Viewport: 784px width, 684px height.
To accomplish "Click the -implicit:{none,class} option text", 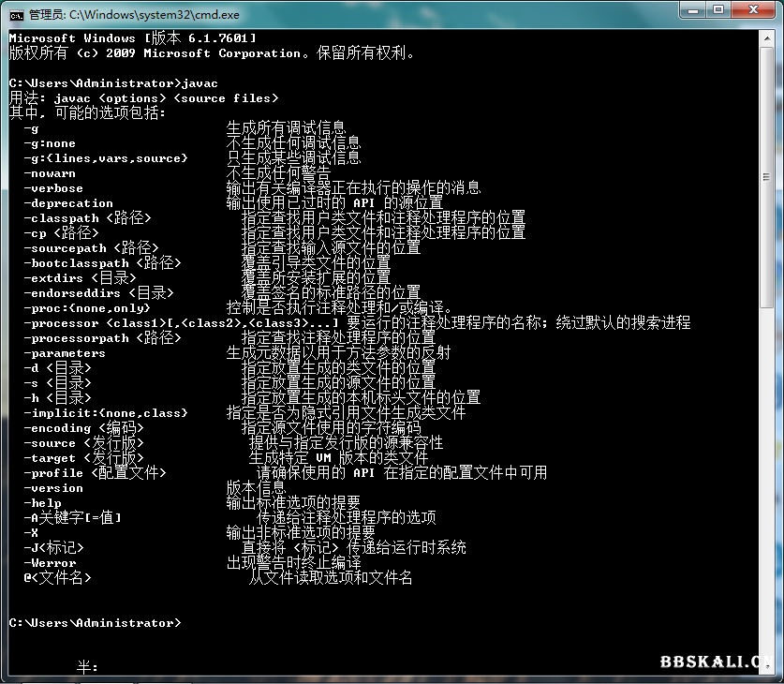I will pos(103,412).
